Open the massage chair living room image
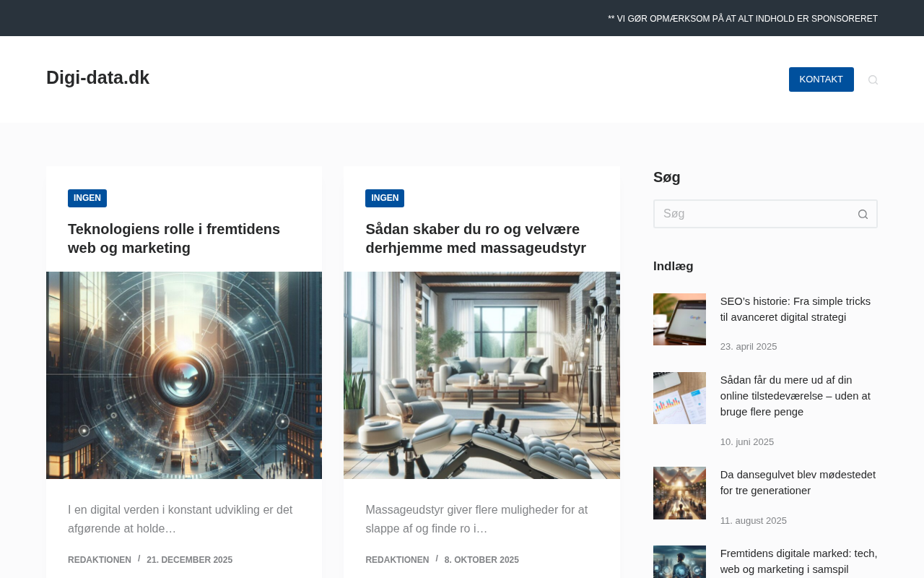This screenshot has width=924, height=578. [x=481, y=375]
